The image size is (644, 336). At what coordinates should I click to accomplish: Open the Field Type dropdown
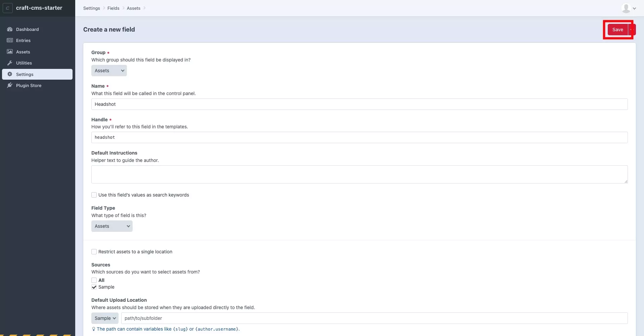(112, 226)
